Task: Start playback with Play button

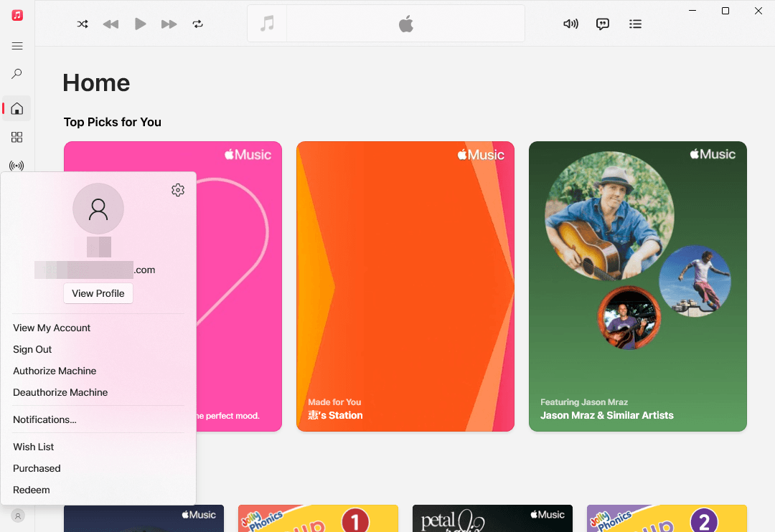Action: 140,24
